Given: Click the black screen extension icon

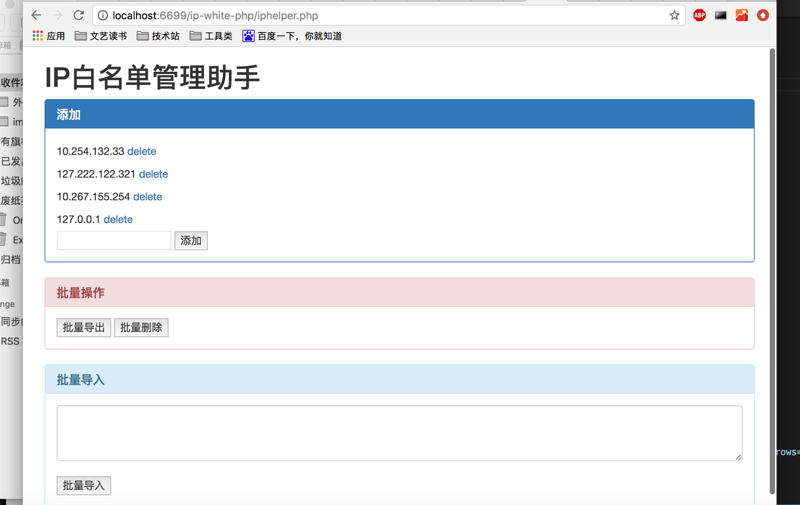Looking at the screenshot, I should pyautogui.click(x=720, y=15).
